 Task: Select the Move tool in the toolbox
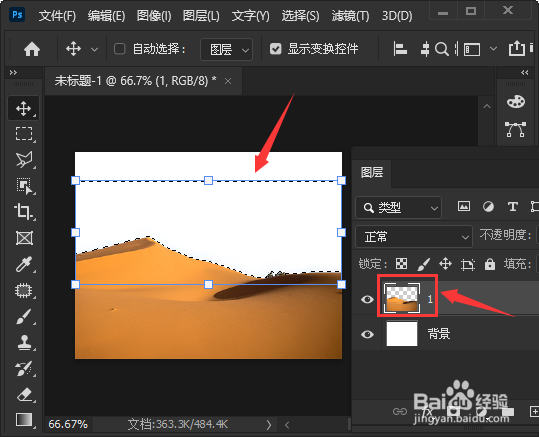(23, 108)
